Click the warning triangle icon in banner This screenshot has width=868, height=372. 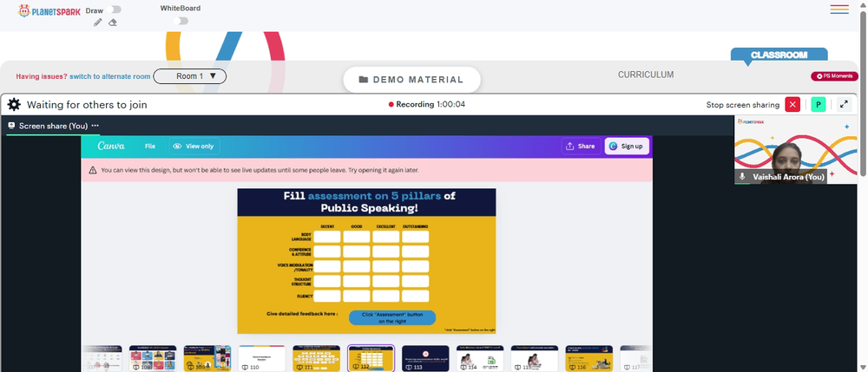93,170
